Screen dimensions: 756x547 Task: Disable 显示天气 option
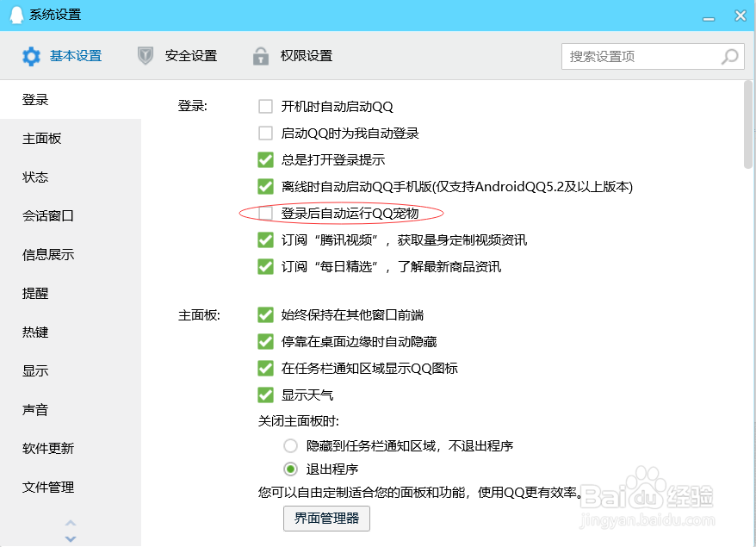pos(265,395)
